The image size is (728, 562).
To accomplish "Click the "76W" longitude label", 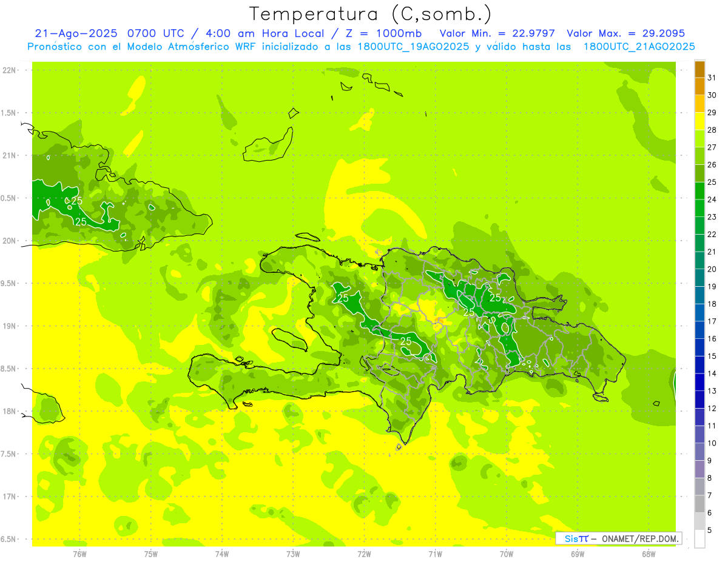I will click(79, 554).
